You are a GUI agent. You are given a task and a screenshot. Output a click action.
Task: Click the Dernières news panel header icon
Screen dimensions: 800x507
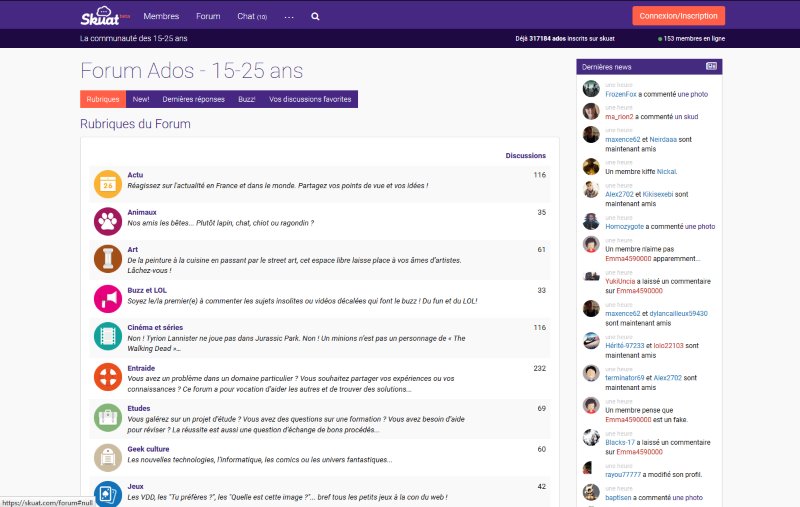coord(711,66)
